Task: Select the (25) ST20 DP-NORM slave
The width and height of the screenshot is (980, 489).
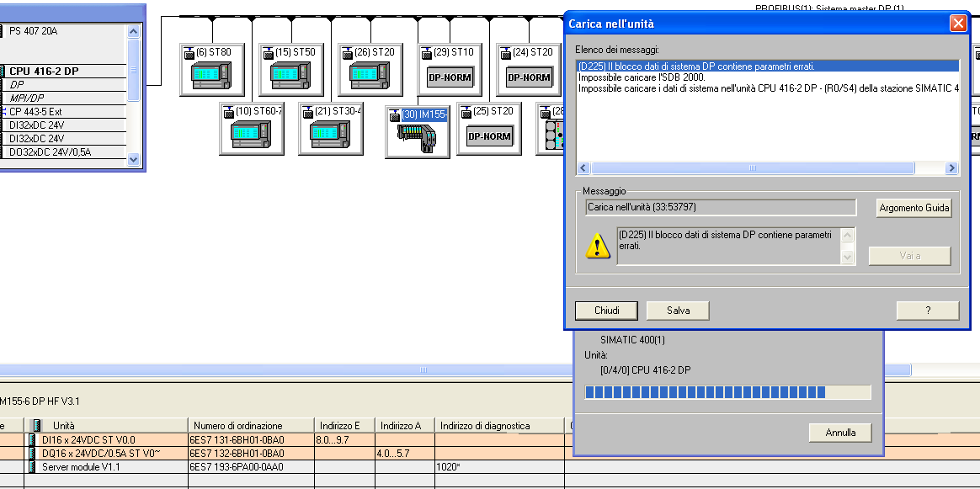Action: point(489,136)
